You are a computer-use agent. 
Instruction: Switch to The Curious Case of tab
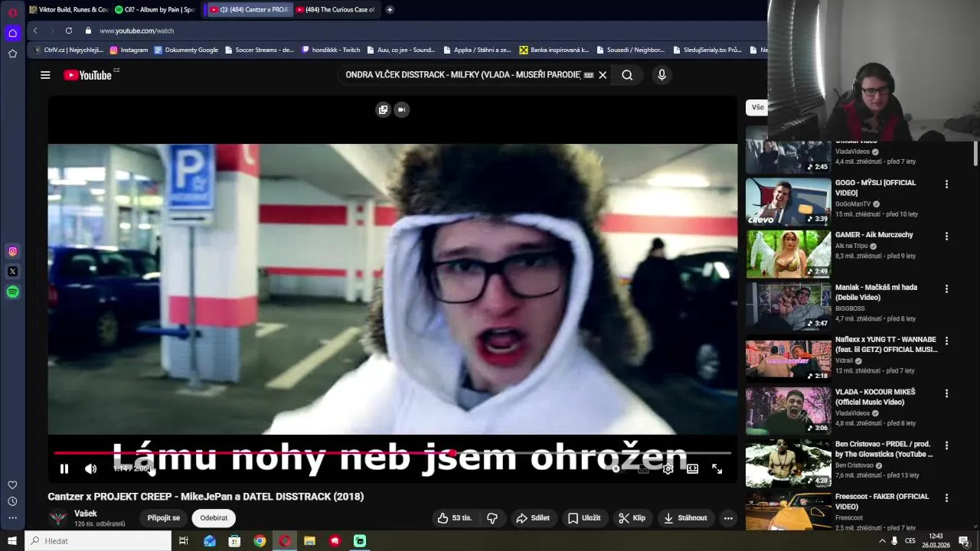[335, 9]
